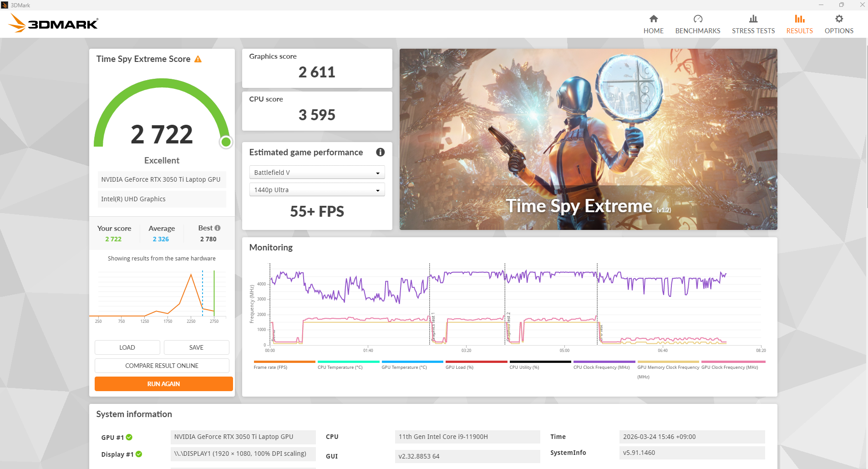Viewport: 868px width, 469px height.
Task: Click the green marker on the score gauge
Action: pyautogui.click(x=226, y=142)
